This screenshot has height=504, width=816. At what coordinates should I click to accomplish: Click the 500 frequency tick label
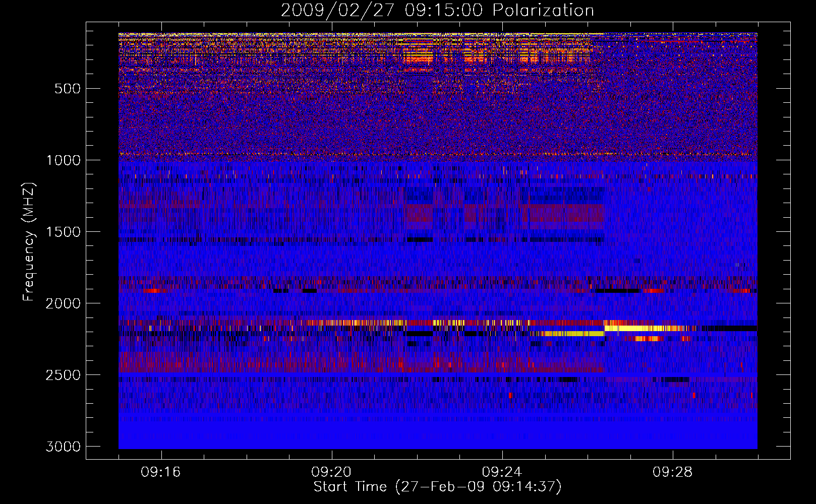click(68, 89)
